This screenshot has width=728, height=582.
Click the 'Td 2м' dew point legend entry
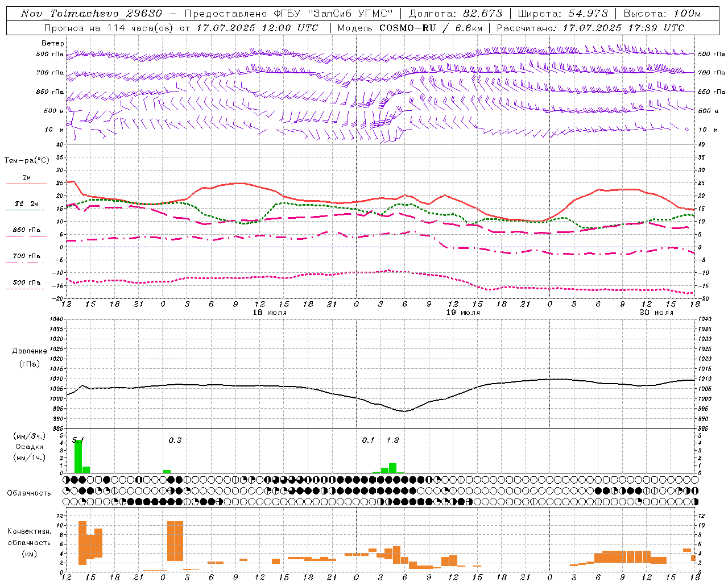pyautogui.click(x=27, y=203)
